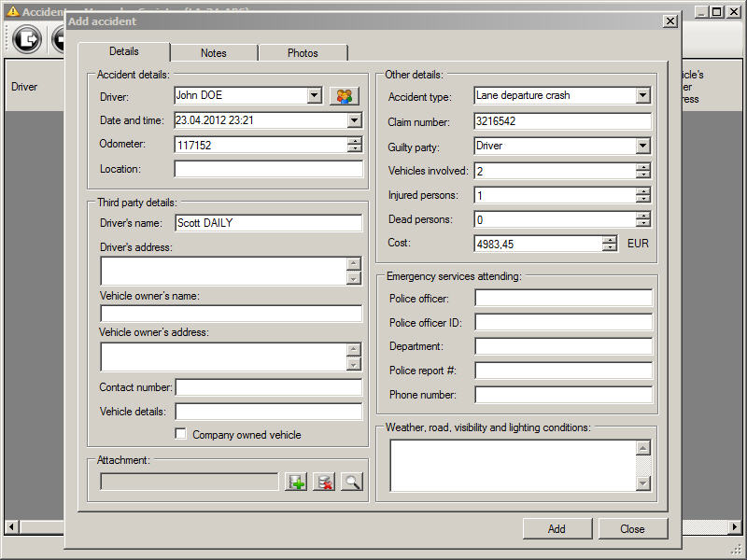Image resolution: width=747 pixels, height=560 pixels.
Task: Decrease the Injured persons count
Action: pos(642,199)
